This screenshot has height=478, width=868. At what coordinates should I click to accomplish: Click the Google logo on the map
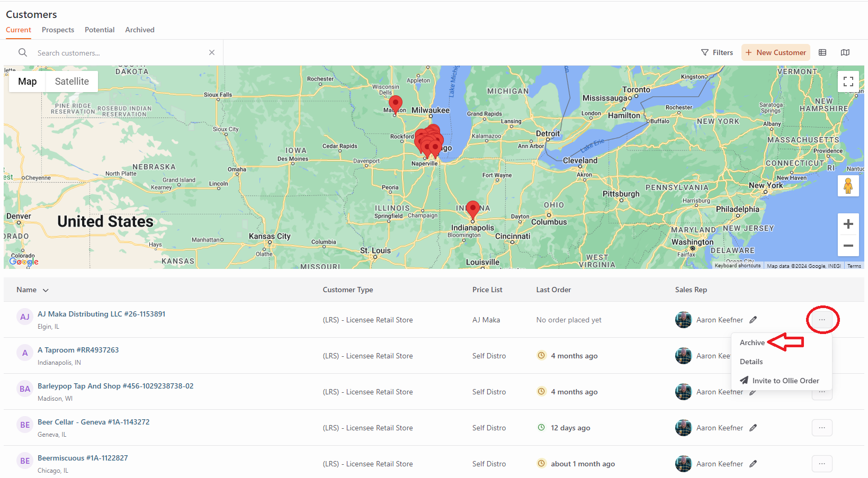24,261
